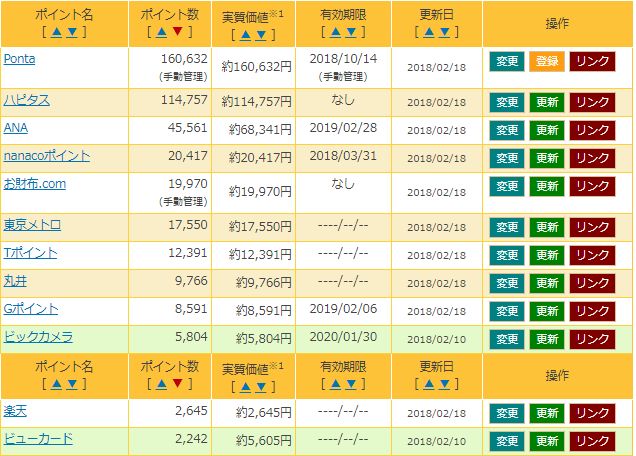
Task: Select the 約68,341円 value in ANA row
Action: [x=260, y=130]
